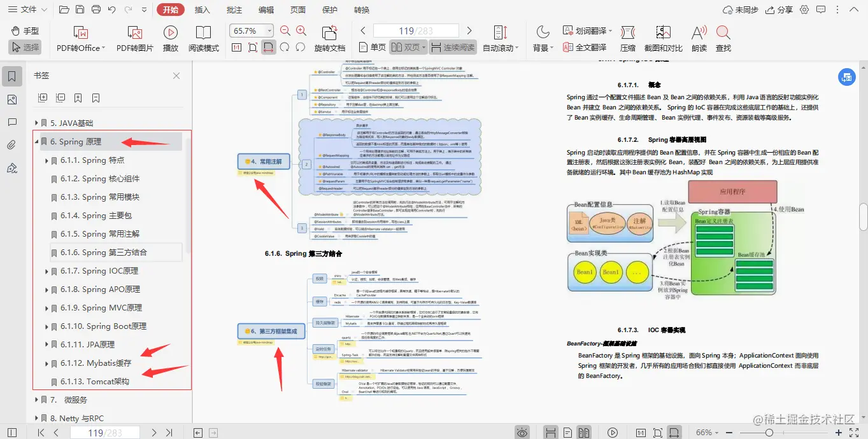
Task: Click the undo arrow
Action: [112, 10]
